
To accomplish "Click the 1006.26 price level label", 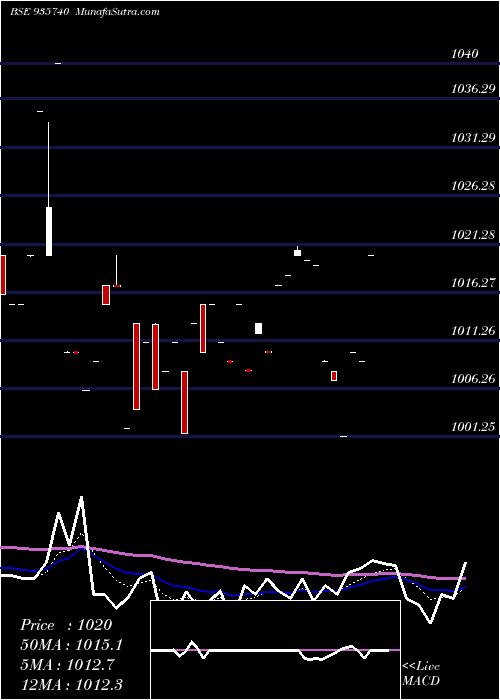I will click(x=473, y=379).
